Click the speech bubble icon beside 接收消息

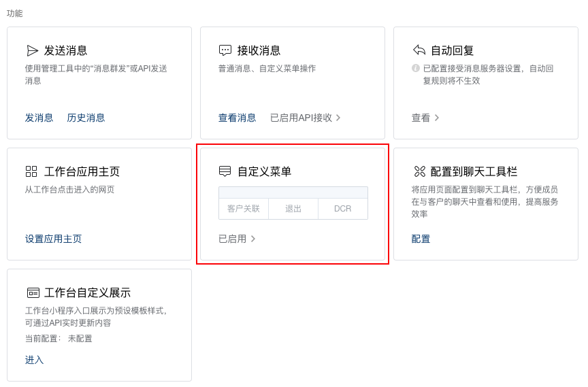coord(225,50)
